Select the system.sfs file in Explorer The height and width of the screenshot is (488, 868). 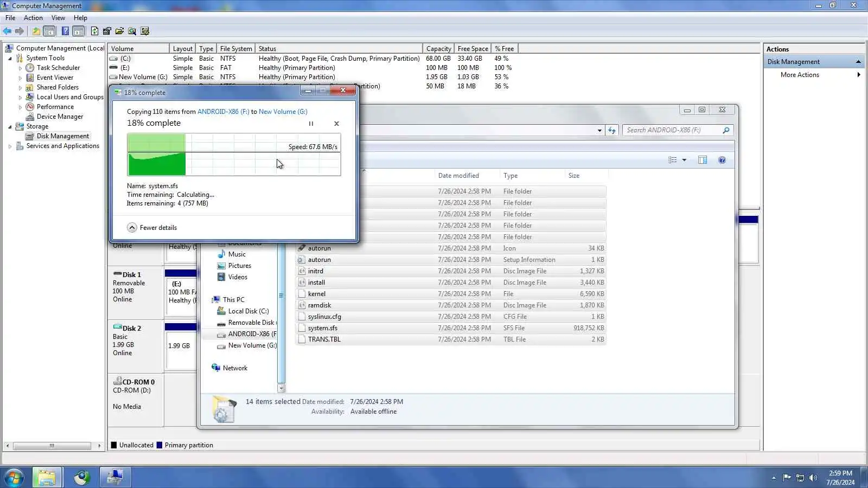point(451,328)
